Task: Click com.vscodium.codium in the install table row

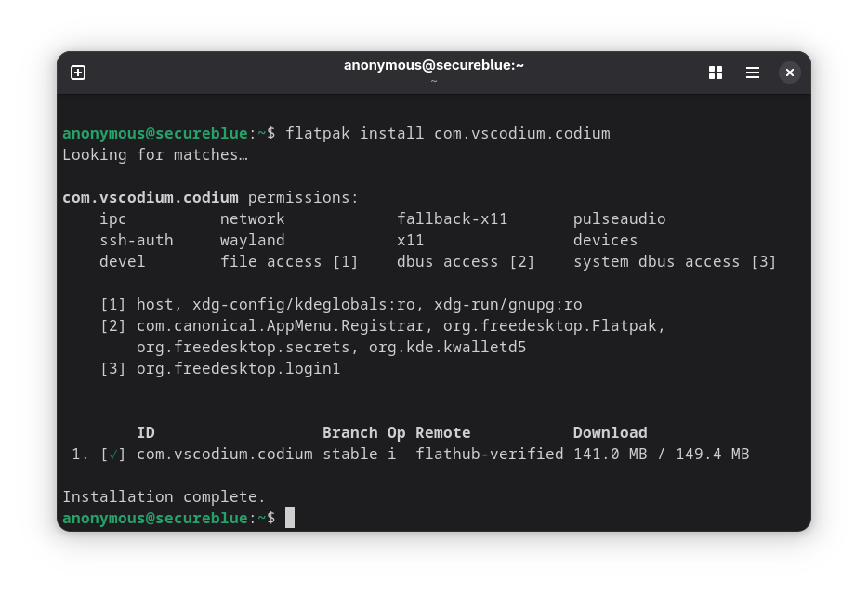Action: [x=225, y=455]
